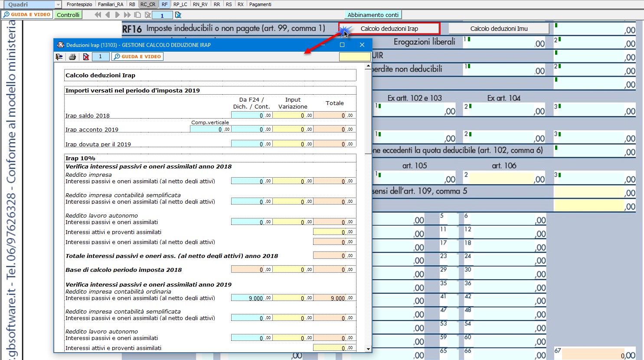The width and height of the screenshot is (644, 360).
Task: Click the 9.000 Totale interessi passivi 2019 field
Action: [x=333, y=298]
